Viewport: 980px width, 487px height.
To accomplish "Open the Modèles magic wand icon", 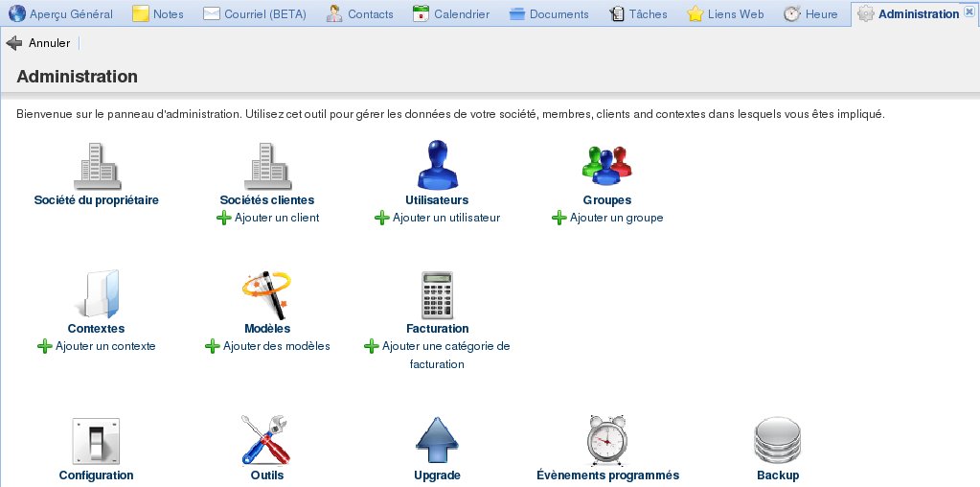I will point(266,294).
